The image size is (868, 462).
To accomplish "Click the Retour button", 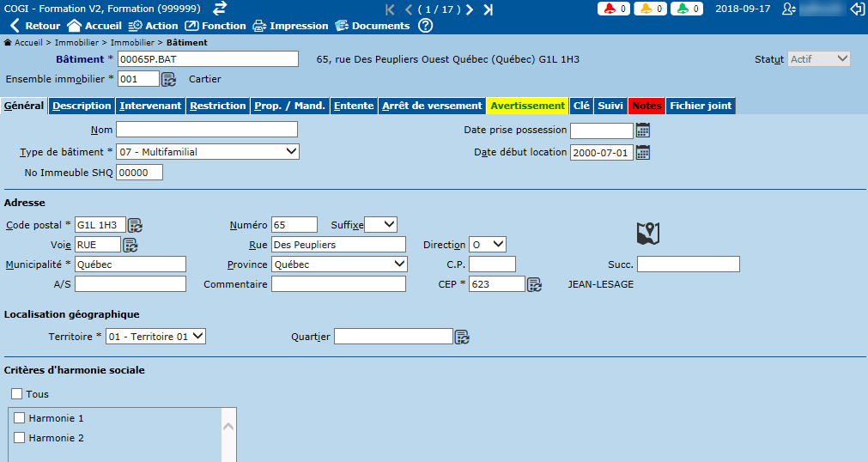I will click(35, 26).
